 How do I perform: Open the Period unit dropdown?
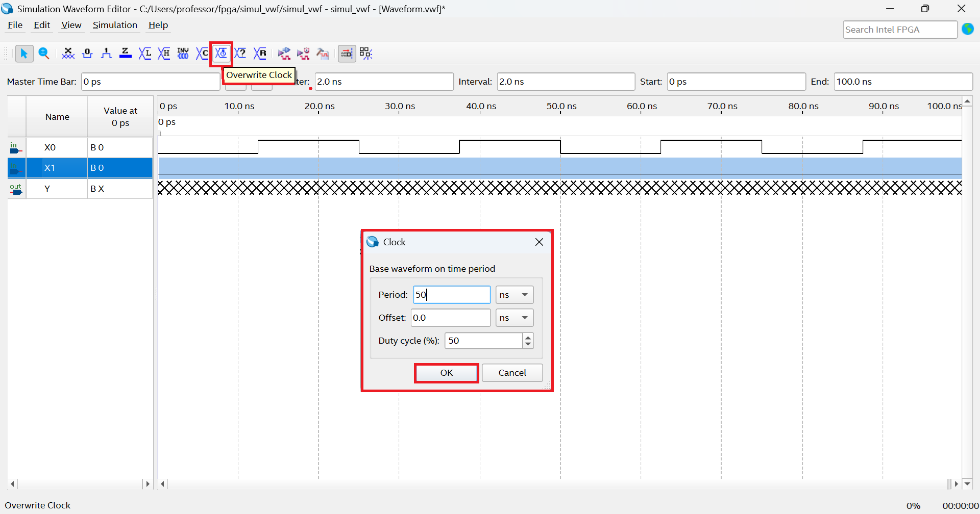click(x=514, y=295)
